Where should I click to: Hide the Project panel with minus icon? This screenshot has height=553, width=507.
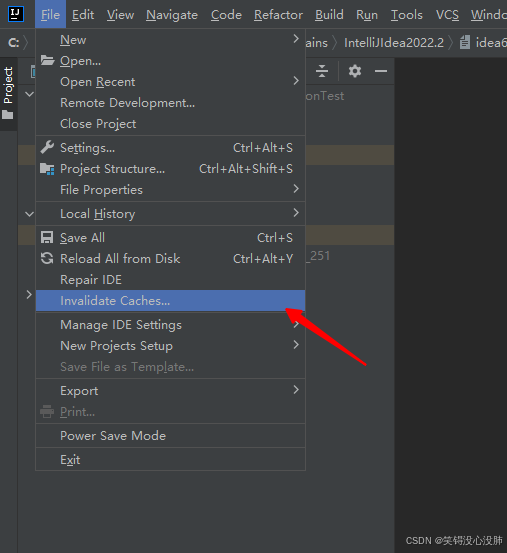pyautogui.click(x=381, y=71)
